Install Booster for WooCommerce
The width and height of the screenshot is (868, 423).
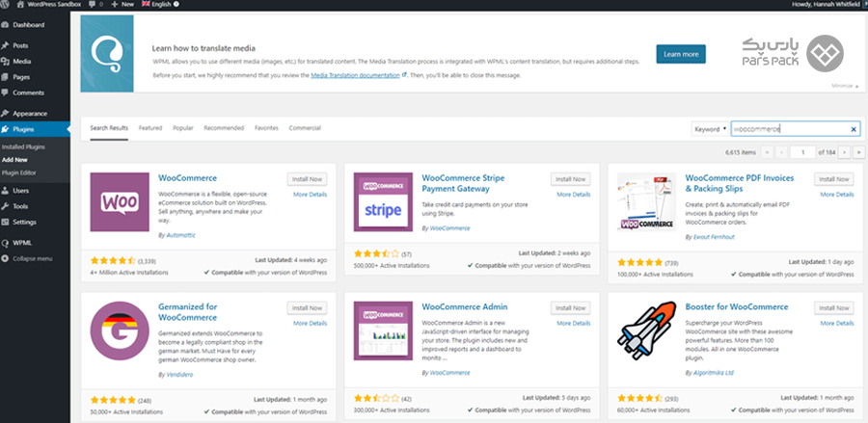(834, 308)
